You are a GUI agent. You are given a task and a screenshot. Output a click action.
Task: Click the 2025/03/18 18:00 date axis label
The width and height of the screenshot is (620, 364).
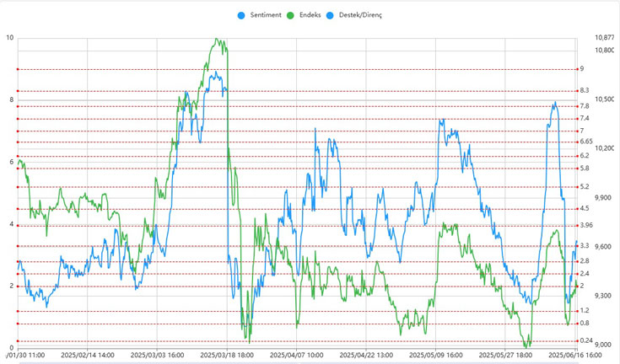click(227, 356)
